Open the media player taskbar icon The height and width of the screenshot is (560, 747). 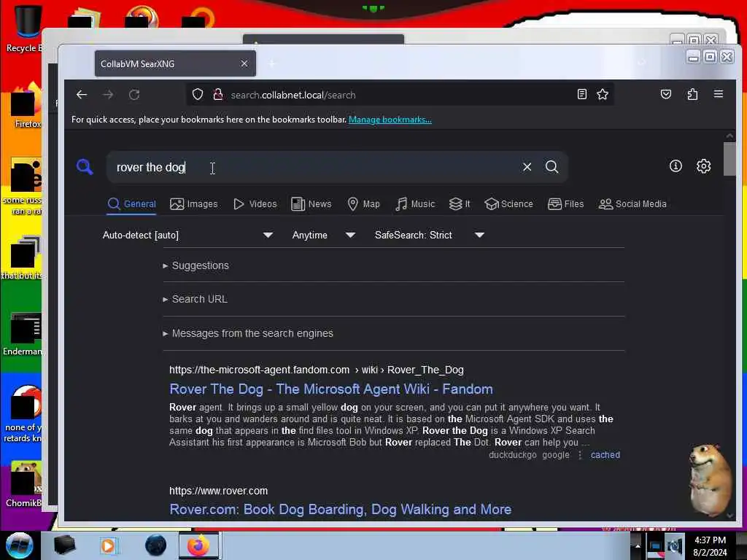pyautogui.click(x=108, y=545)
